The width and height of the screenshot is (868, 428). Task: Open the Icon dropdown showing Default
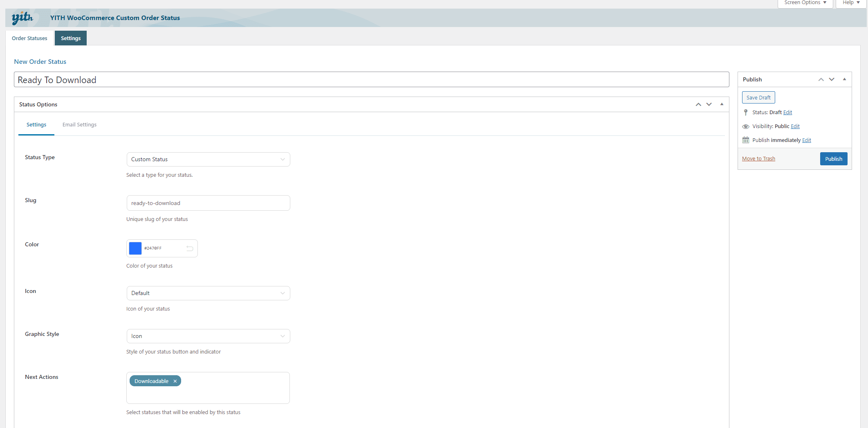click(208, 293)
